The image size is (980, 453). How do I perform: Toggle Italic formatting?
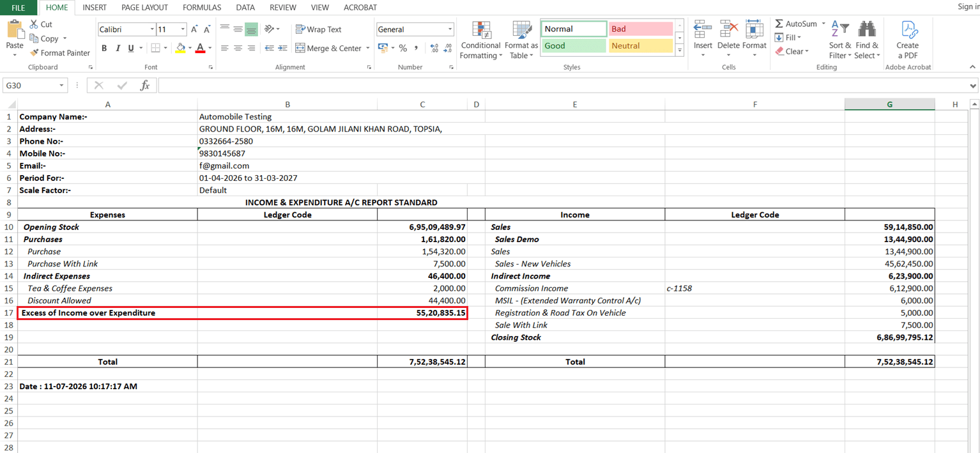pyautogui.click(x=118, y=48)
